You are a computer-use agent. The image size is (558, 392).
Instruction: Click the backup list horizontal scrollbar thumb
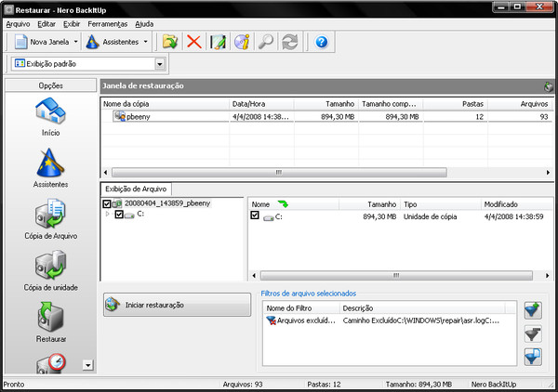pos(279,173)
